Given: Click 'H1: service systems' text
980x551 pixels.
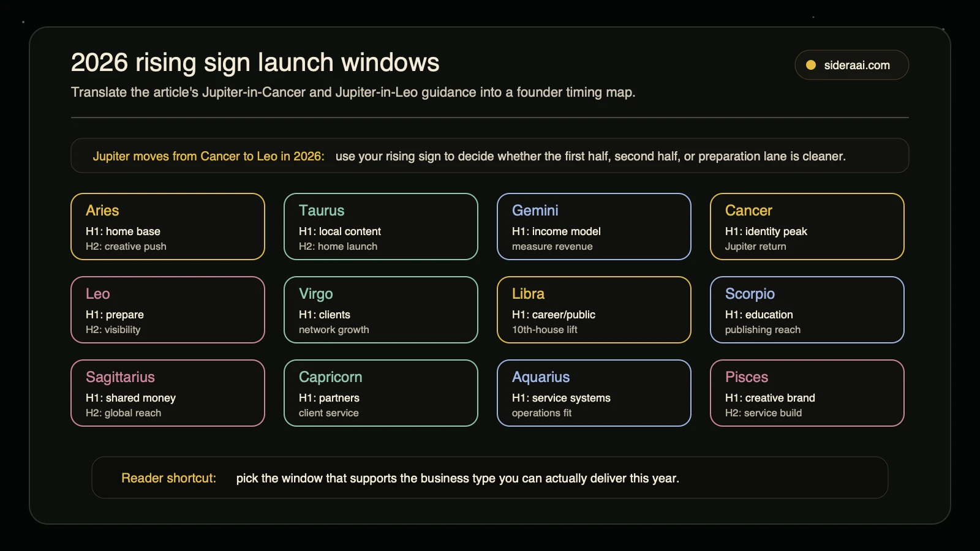Looking at the screenshot, I should (561, 398).
